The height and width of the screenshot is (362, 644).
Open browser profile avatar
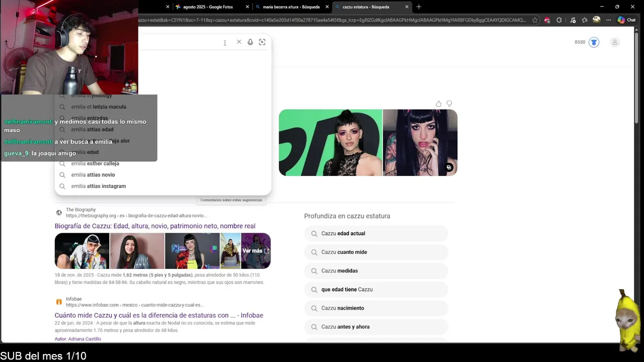point(596,20)
